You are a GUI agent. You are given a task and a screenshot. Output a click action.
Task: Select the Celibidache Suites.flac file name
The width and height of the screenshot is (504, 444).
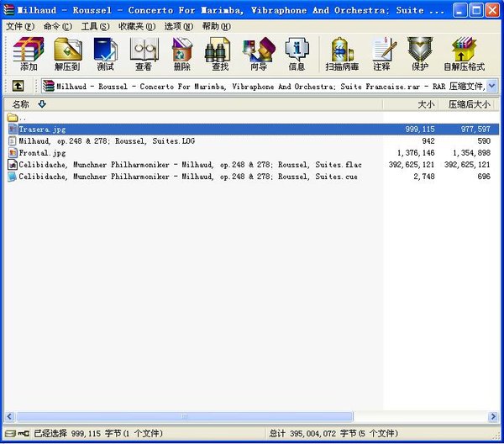tap(191, 165)
